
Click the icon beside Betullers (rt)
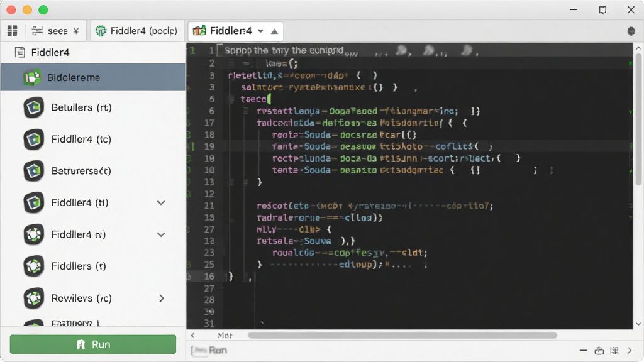pyautogui.click(x=34, y=107)
